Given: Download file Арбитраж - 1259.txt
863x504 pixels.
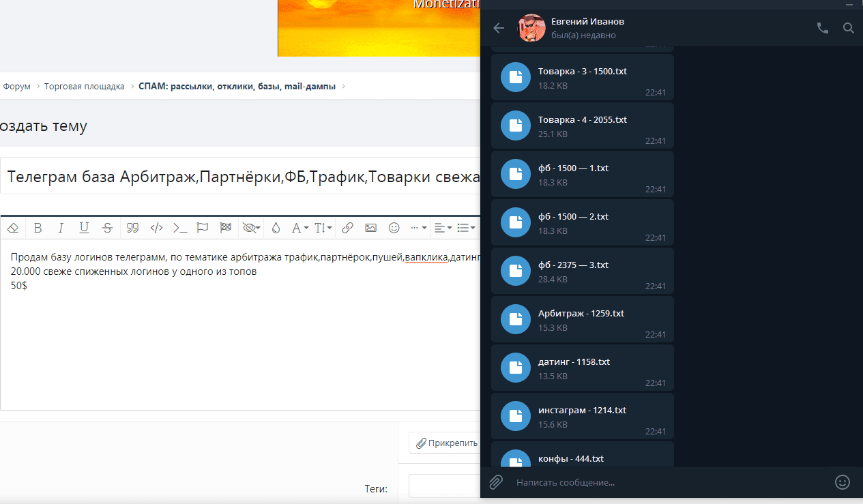Looking at the screenshot, I should pos(516,320).
